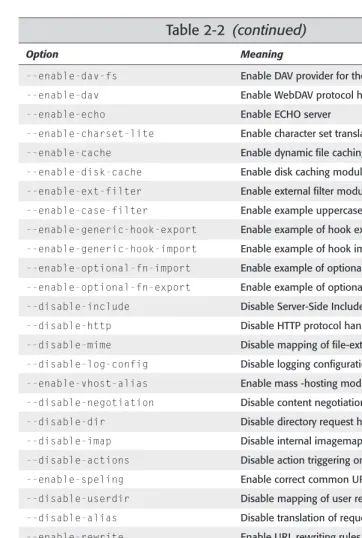Click the --disable-negotiation entry
The height and width of the screenshot is (538, 362).
90,402
